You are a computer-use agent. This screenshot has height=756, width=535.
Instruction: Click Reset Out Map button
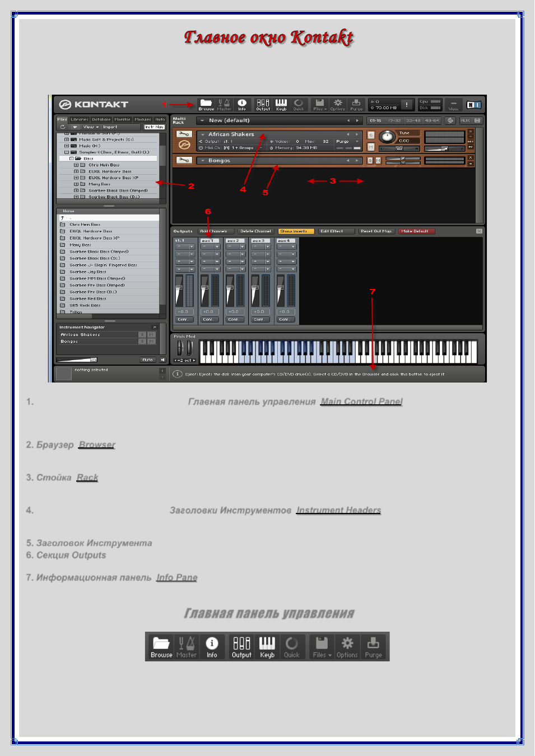click(376, 231)
